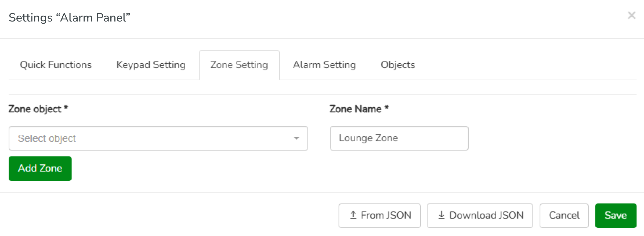Save the Alarm Panel settings
This screenshot has height=236, width=644.
[616, 215]
